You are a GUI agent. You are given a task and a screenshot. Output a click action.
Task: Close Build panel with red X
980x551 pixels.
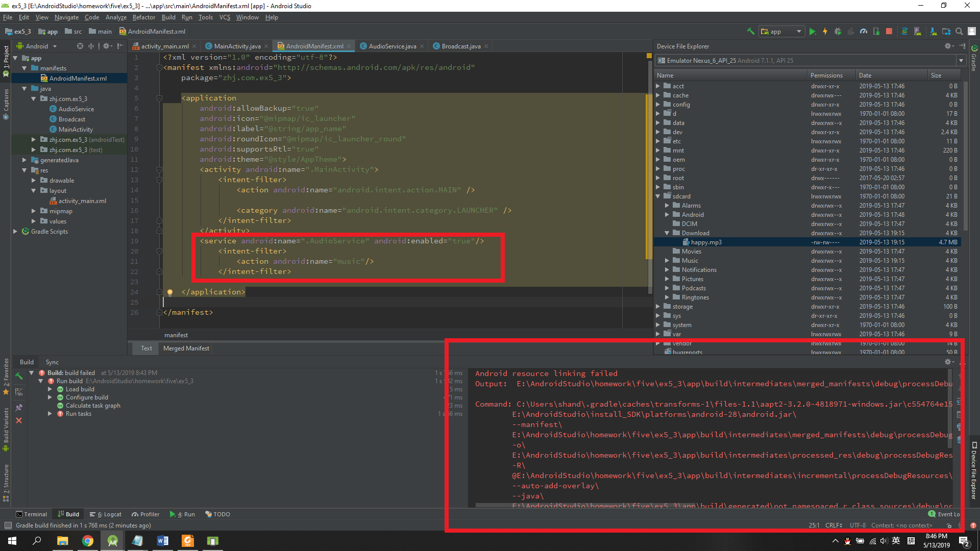coord(19,420)
